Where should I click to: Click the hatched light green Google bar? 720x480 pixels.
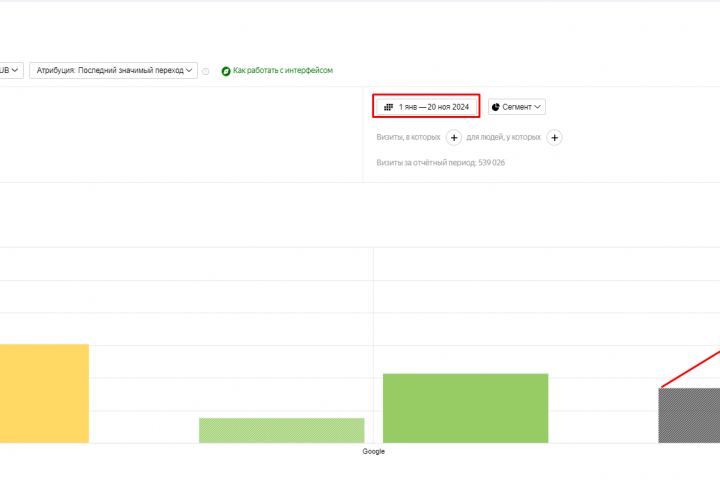tap(281, 430)
